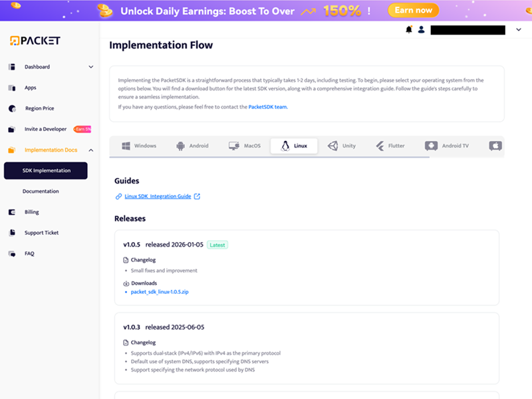Open Support Ticket page
The height and width of the screenshot is (399, 532).
tap(41, 233)
